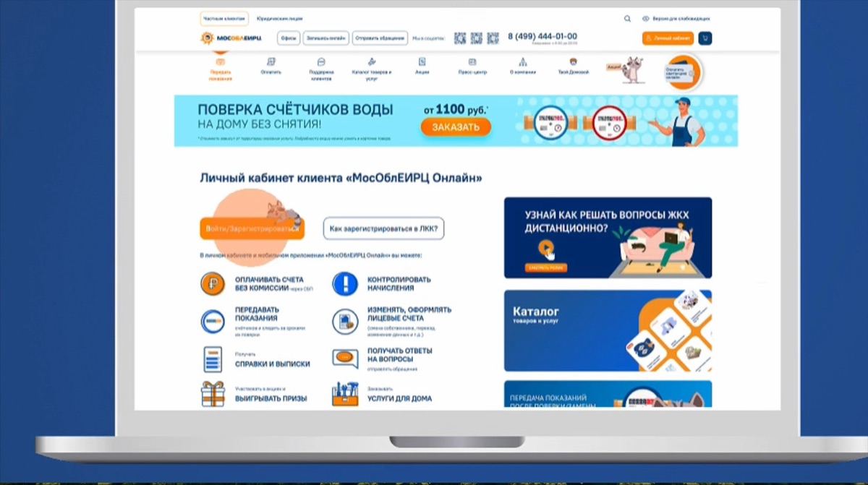The image size is (868, 485).
Task: Open the site search magnifier icon
Action: (627, 19)
